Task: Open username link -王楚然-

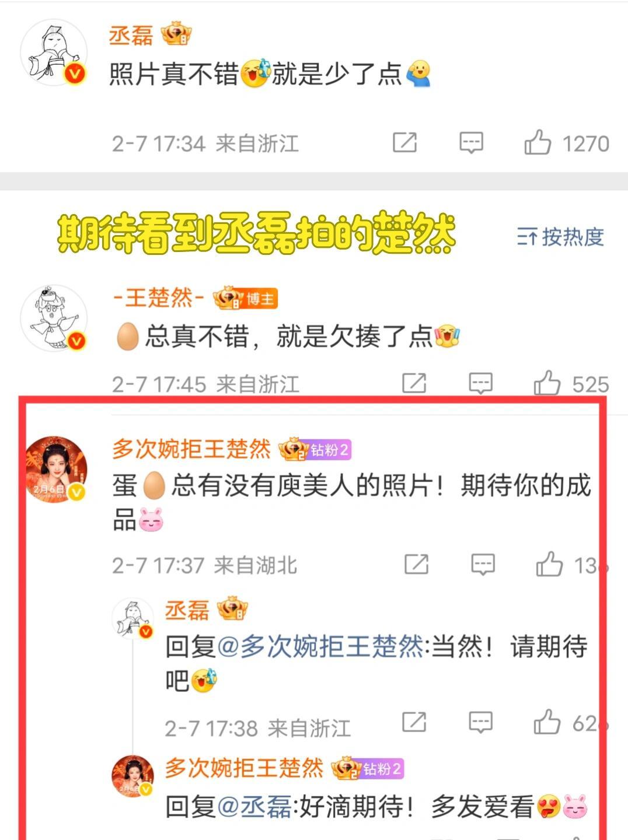Action: click(159, 298)
